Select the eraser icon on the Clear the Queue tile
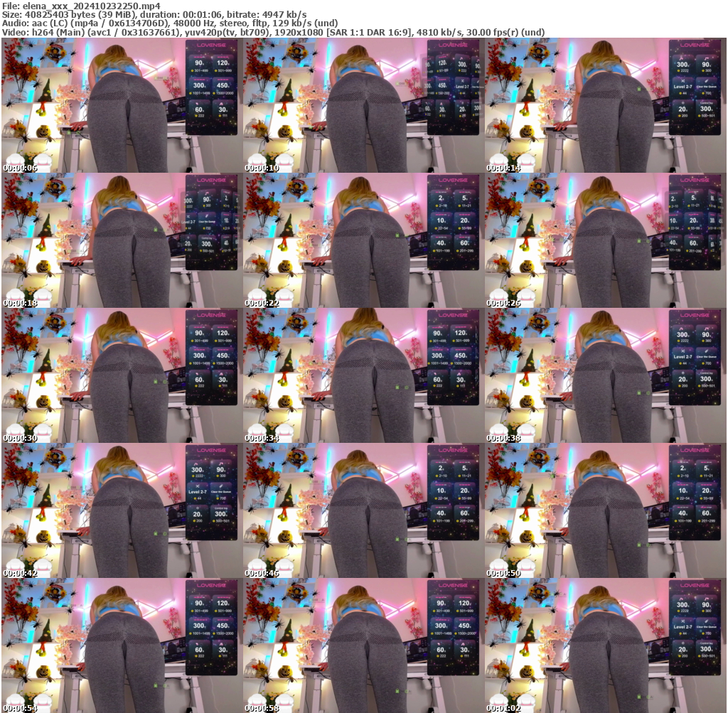This screenshot has width=728, height=713. tap(706, 81)
